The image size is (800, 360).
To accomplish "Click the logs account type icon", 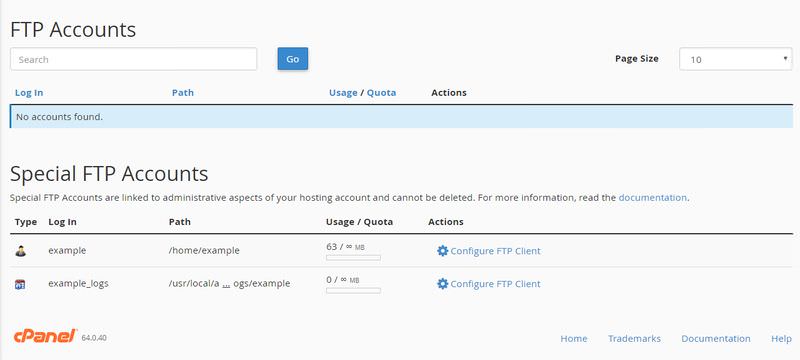I will [20, 284].
